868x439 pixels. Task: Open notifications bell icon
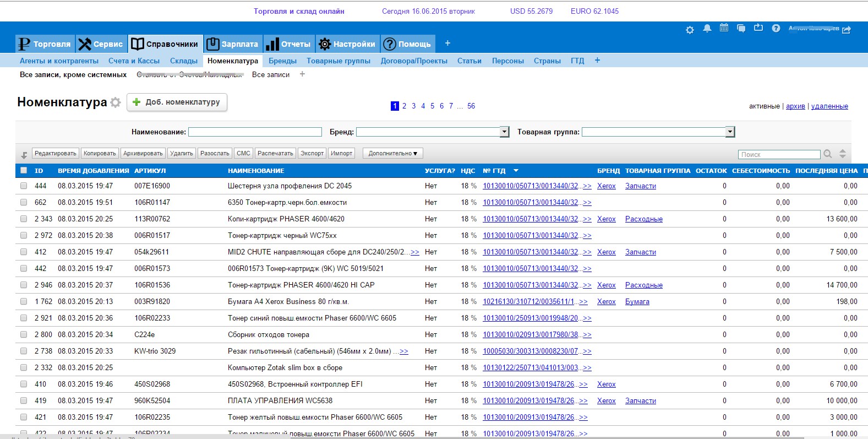[707, 29]
